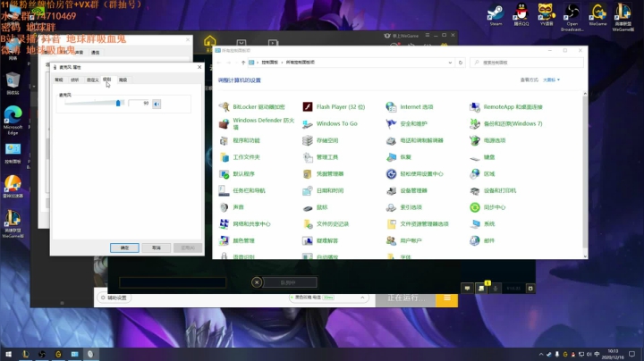Switch to 侦听 tab in microphone properties
The image size is (644, 361).
tap(75, 80)
